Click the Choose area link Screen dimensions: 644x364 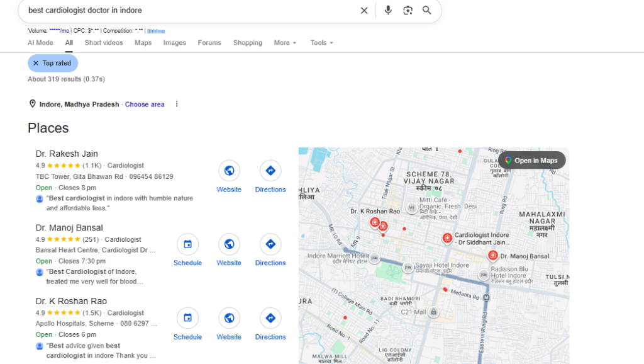click(145, 105)
